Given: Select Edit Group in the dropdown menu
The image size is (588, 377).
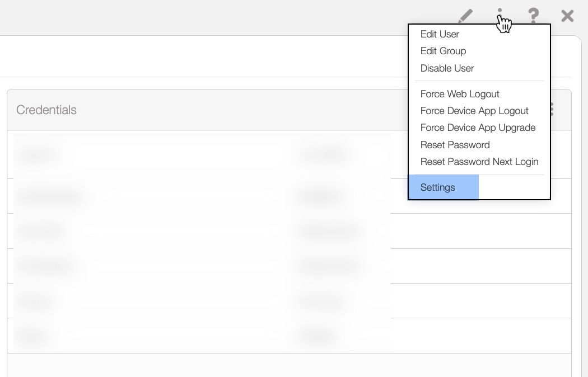Looking at the screenshot, I should point(443,51).
